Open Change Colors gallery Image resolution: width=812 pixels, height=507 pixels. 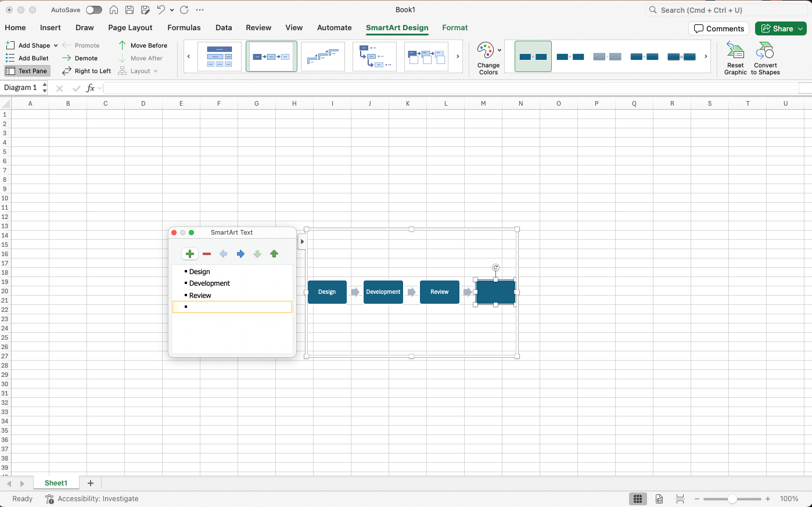[488, 56]
